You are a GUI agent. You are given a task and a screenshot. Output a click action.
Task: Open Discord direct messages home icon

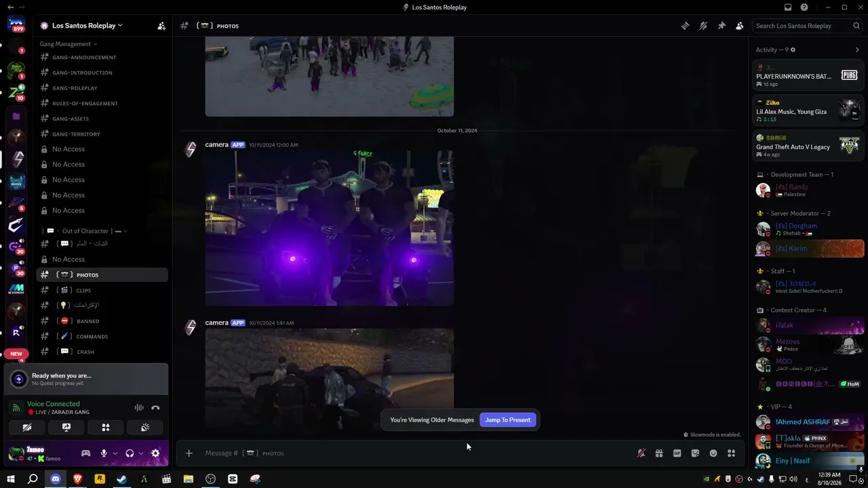(x=17, y=25)
